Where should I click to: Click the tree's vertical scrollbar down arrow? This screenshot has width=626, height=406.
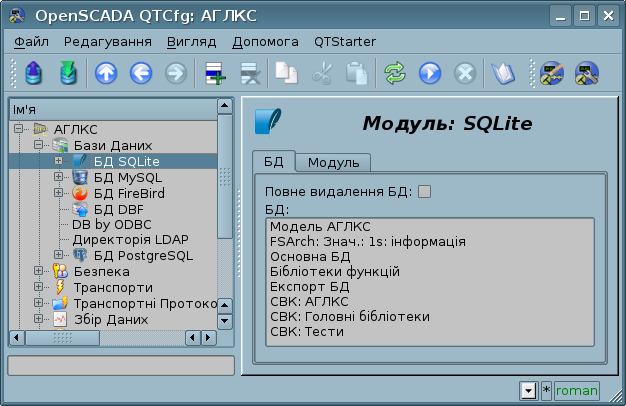click(x=225, y=321)
